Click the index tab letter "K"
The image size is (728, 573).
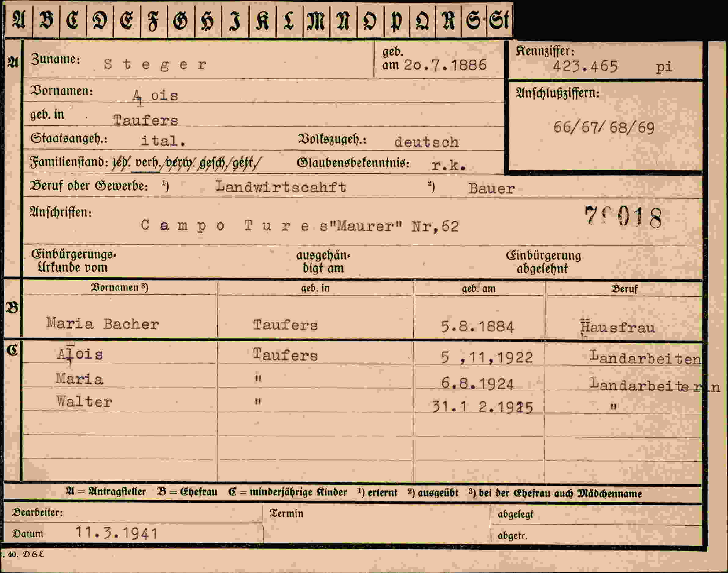[x=262, y=20]
